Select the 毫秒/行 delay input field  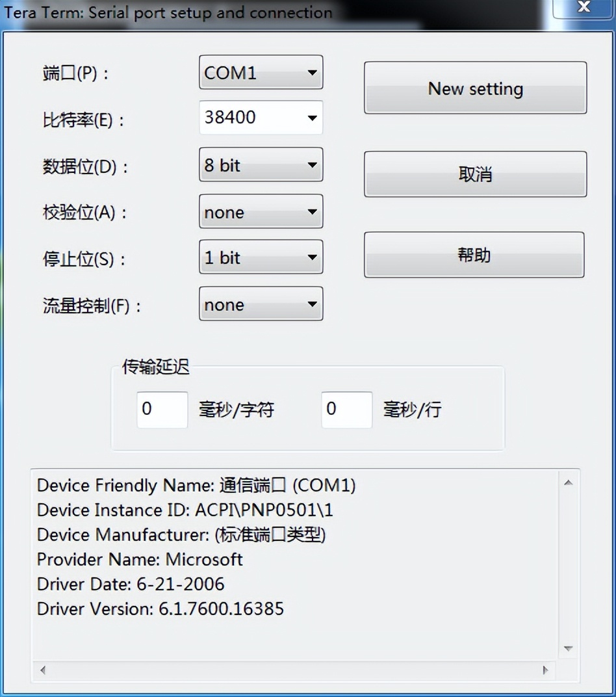click(346, 410)
